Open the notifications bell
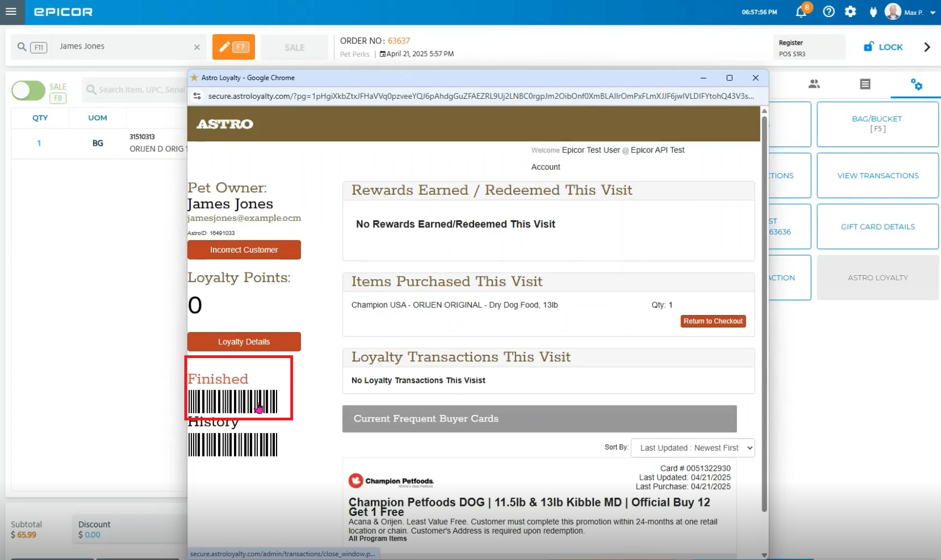The height and width of the screenshot is (560, 941). click(801, 12)
